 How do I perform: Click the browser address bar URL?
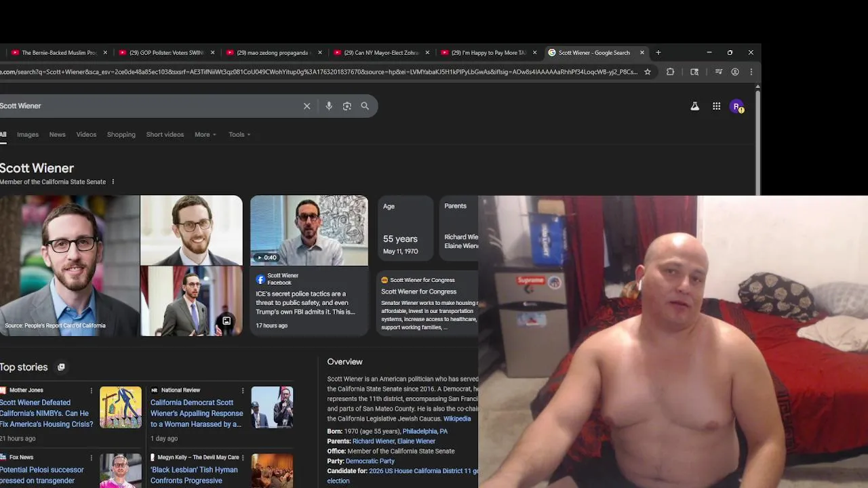tap(319, 72)
